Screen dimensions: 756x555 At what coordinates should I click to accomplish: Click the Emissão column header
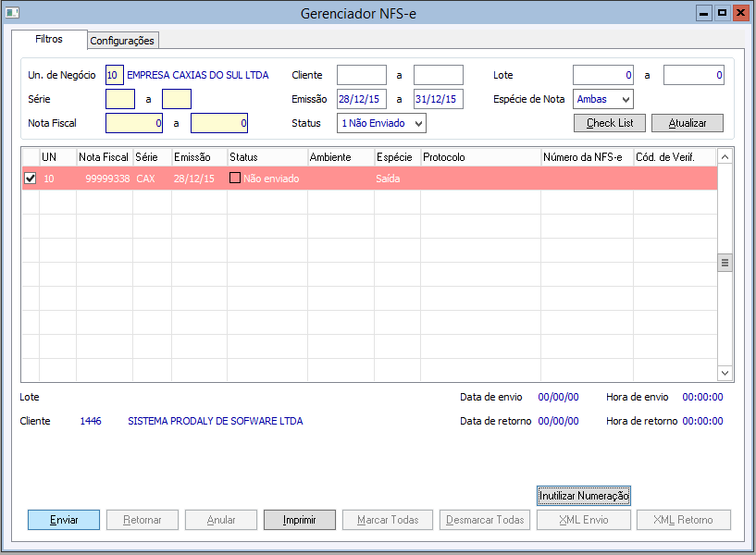199,157
